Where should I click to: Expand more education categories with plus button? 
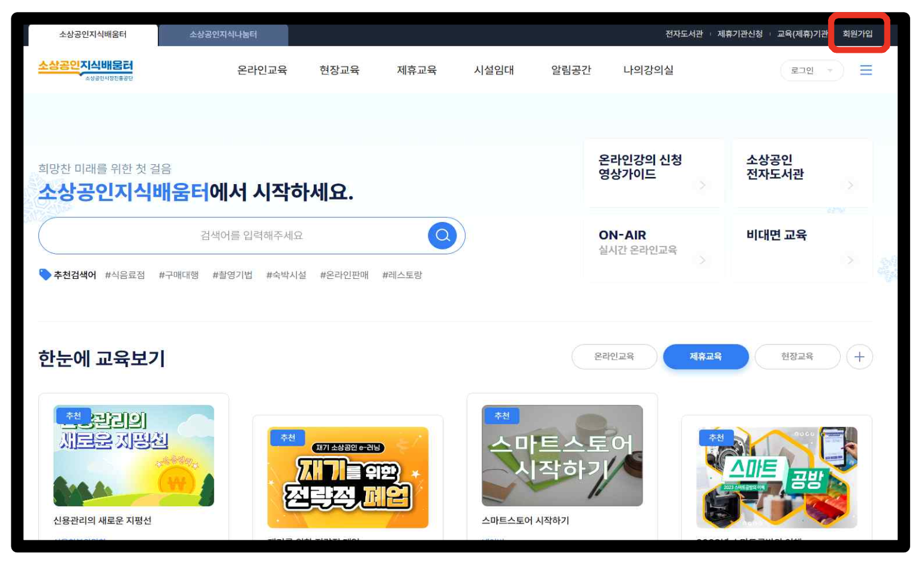pos(860,356)
